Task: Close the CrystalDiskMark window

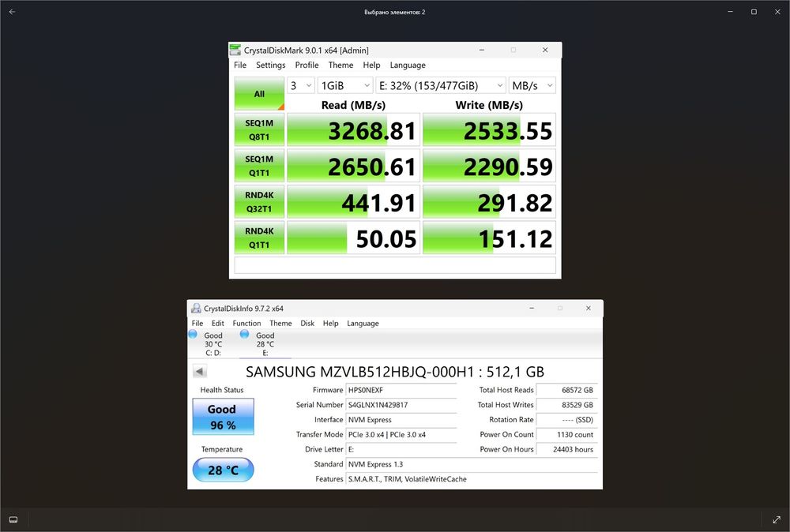Action: [x=545, y=50]
